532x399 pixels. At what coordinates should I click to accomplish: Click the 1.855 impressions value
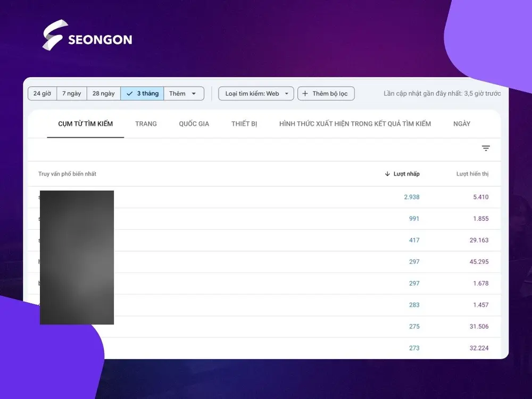(x=481, y=219)
